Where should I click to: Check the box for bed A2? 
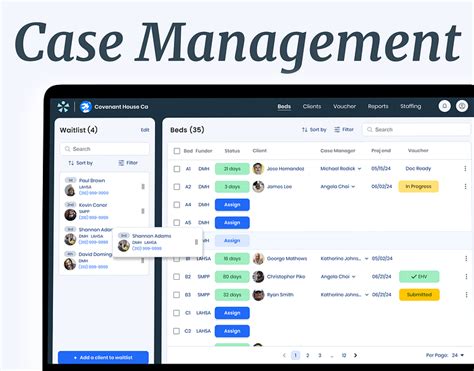point(177,187)
